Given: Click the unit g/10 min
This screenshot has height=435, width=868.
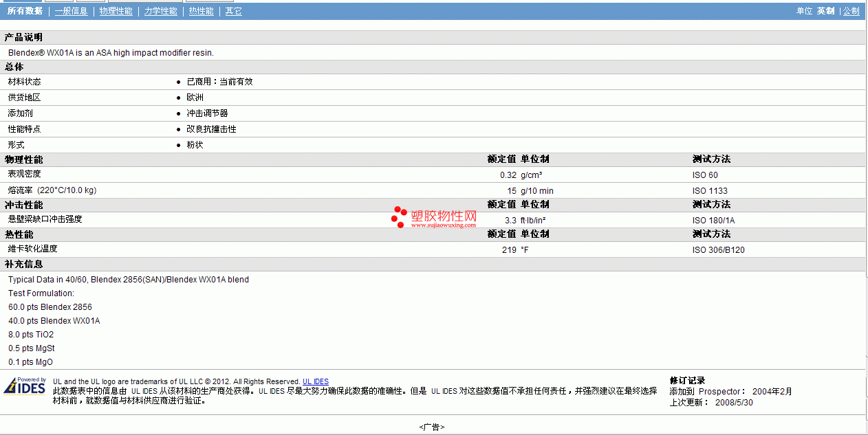Looking at the screenshot, I should point(537,191).
